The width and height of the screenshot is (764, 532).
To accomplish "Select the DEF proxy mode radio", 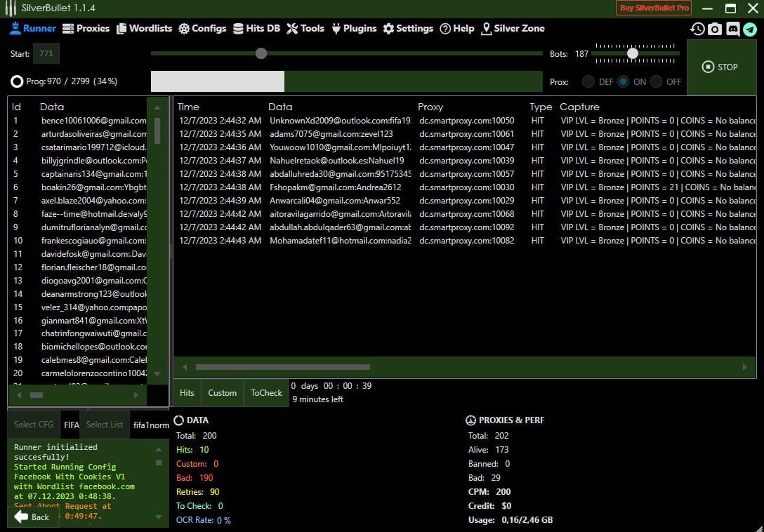I will coord(588,81).
